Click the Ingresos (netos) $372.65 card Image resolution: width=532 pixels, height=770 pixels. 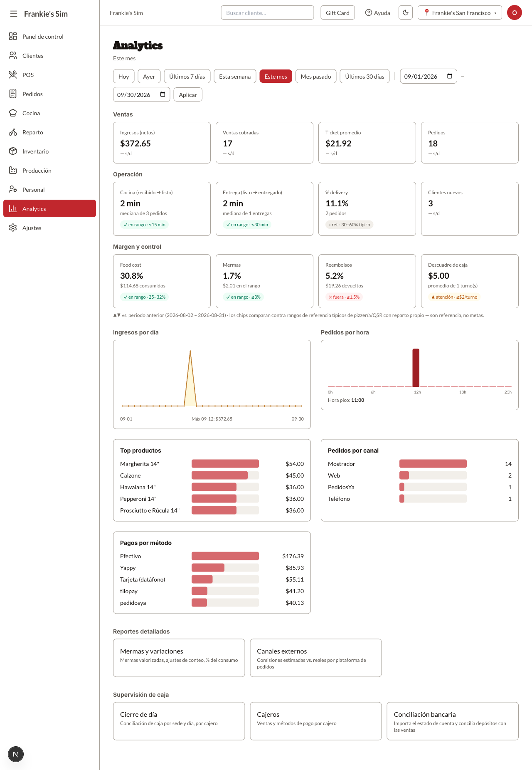[x=162, y=142]
